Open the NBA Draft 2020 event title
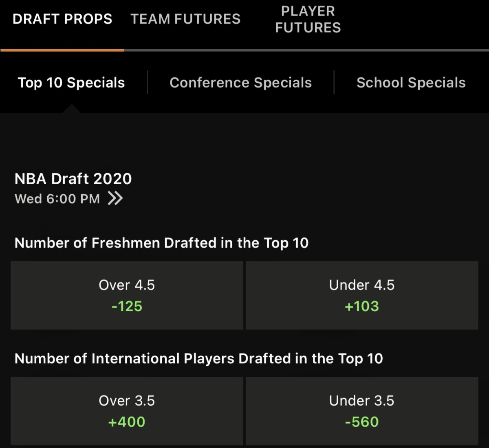The height and width of the screenshot is (448, 489). pyautogui.click(x=73, y=179)
